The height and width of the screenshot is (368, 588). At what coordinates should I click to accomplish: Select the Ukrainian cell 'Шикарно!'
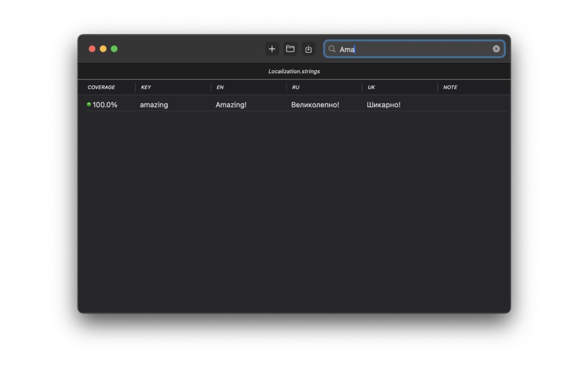(383, 105)
